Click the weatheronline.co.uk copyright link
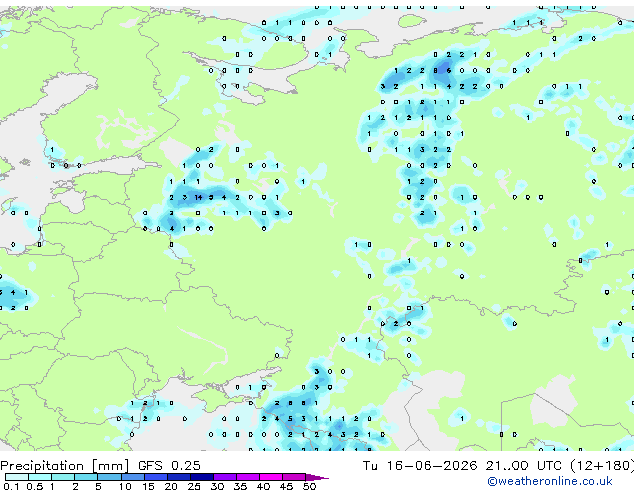 pos(550,481)
